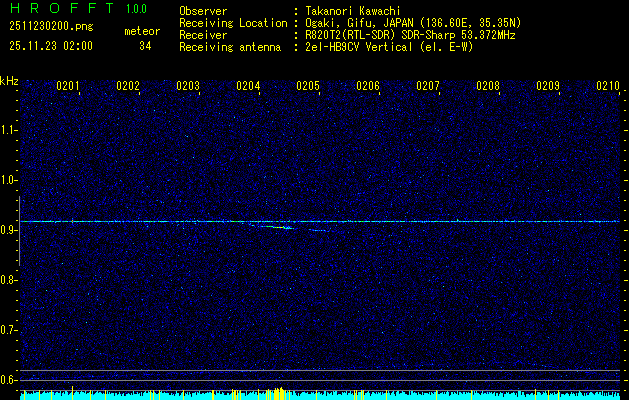This screenshot has width=629, height=400.
Task: Click the 0.7 kHz axis label
Action: [x=8, y=330]
